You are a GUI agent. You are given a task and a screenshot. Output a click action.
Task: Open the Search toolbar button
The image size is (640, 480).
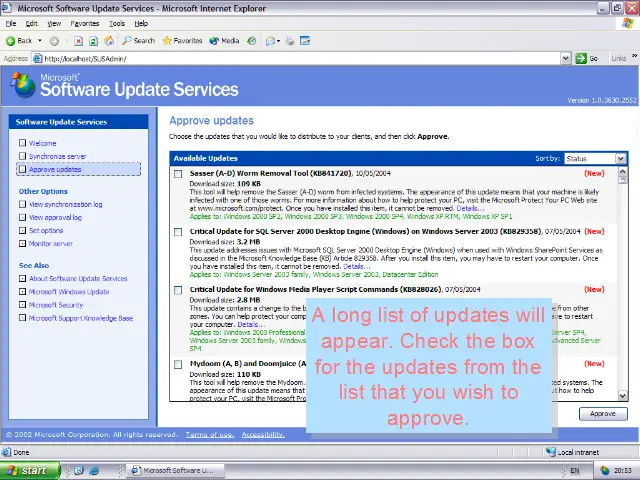[x=139, y=41]
